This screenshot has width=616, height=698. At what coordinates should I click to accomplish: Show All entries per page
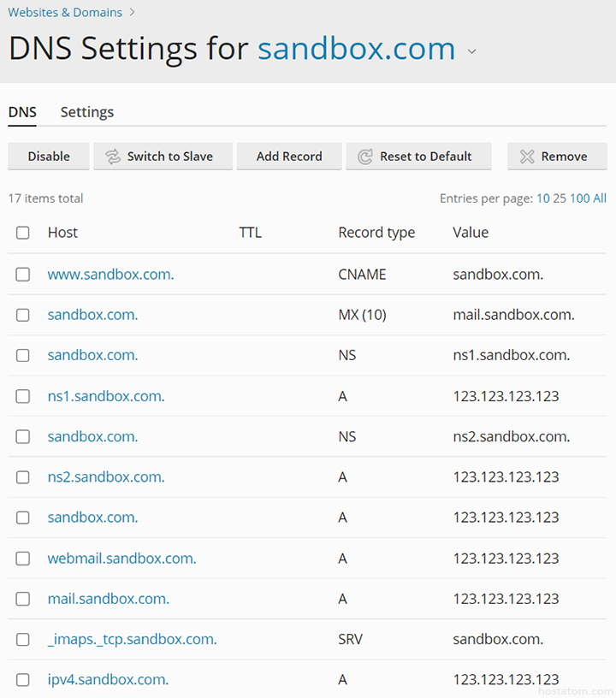(x=600, y=198)
